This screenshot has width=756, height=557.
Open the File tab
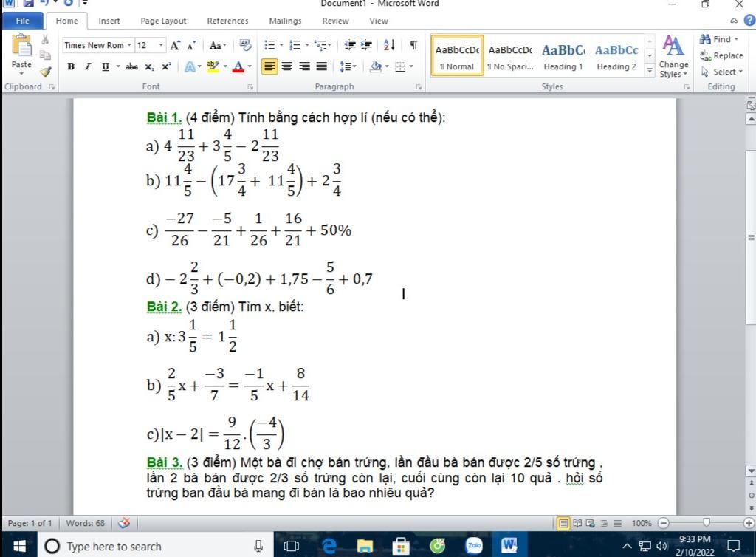22,21
